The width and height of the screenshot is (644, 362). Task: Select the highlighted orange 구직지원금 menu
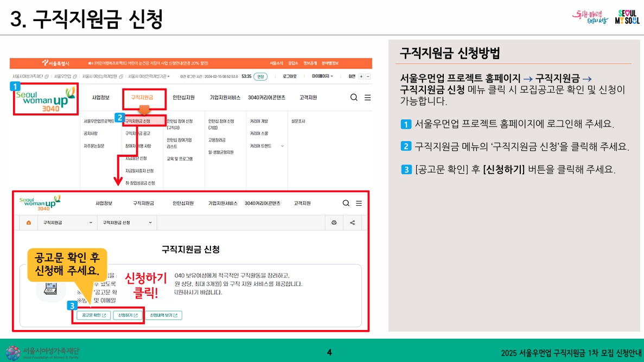coord(142,97)
